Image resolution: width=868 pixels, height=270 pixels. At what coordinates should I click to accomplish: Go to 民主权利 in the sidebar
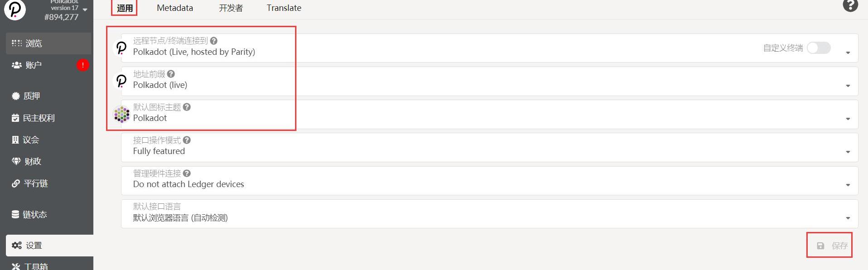click(39, 118)
